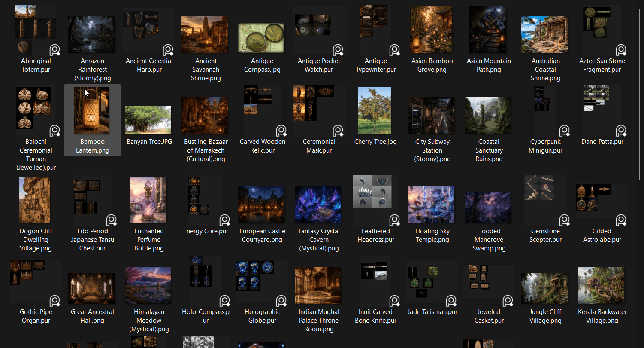Image resolution: width=644 pixels, height=348 pixels.
Task: Click the "European Castle Courtyard.png" file name
Action: pyautogui.click(x=262, y=235)
